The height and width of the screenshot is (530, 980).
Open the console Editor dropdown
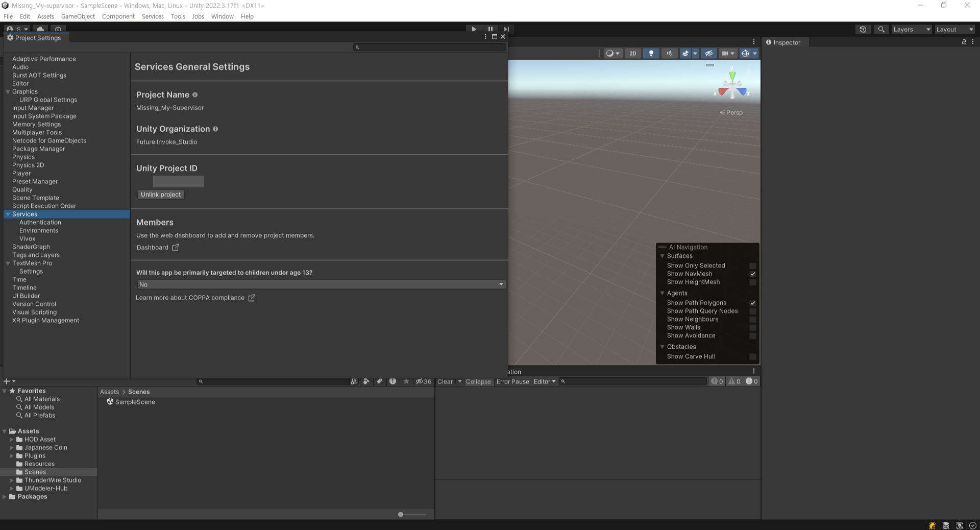[x=544, y=381]
